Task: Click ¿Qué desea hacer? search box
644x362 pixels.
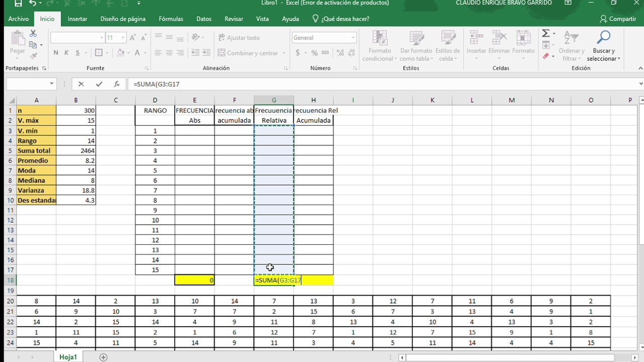Action: tap(341, 19)
